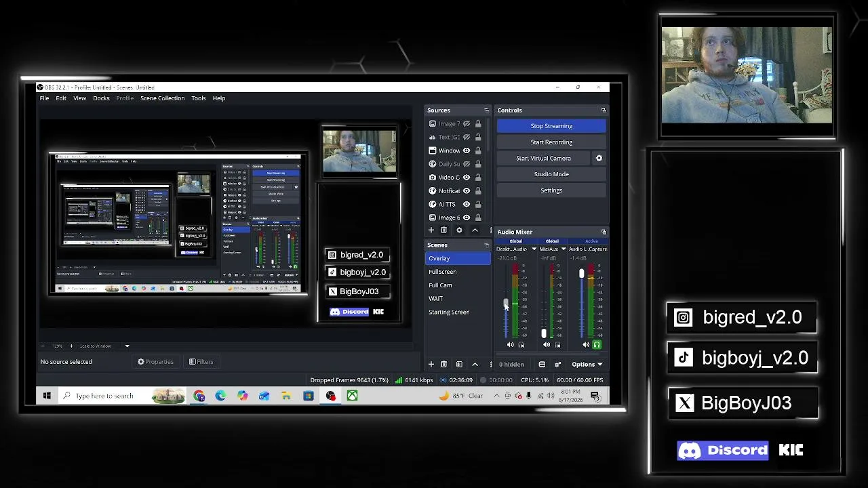Toggle lock on the Window source
868x488 pixels.
pyautogui.click(x=478, y=150)
